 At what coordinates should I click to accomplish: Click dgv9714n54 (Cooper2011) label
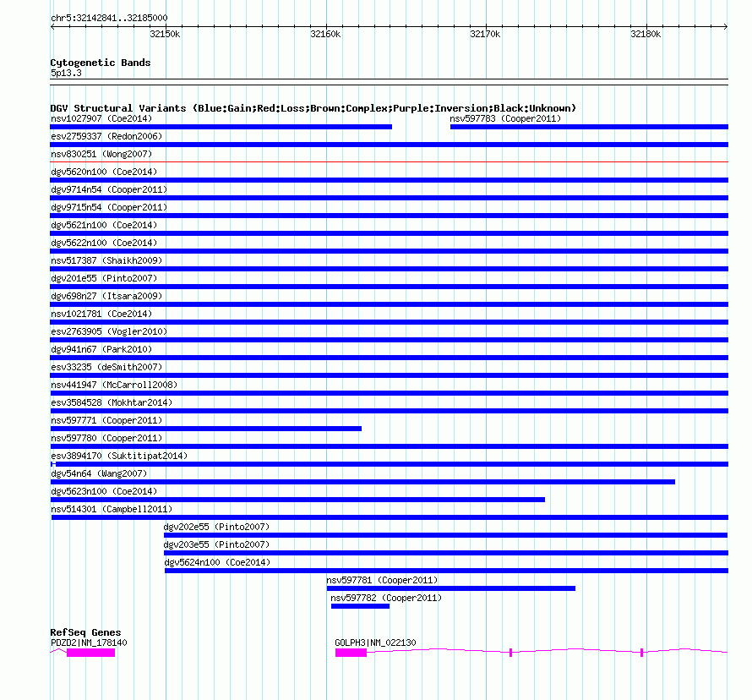click(109, 189)
